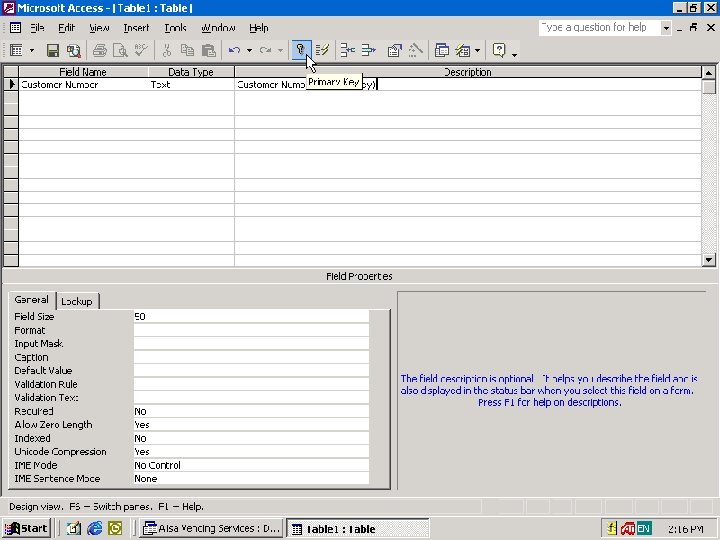The height and width of the screenshot is (540, 720).
Task: Click the Field Name column header
Action: click(x=83, y=72)
